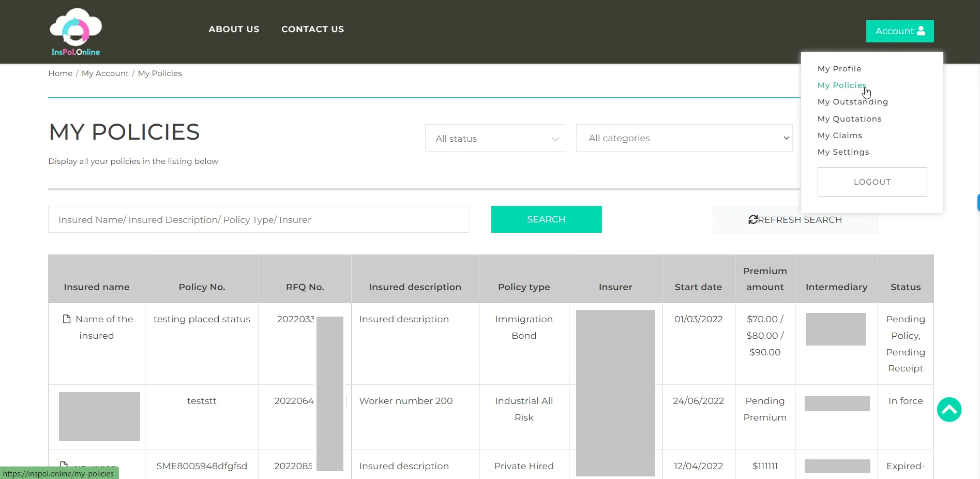Open the All status dropdown
The width and height of the screenshot is (980, 479).
(495, 138)
